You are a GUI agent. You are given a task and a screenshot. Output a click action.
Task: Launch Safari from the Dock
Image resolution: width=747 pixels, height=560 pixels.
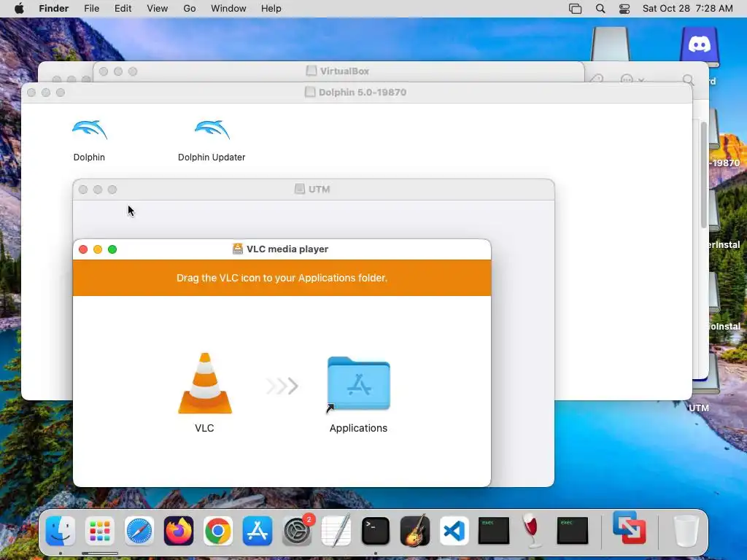139,531
